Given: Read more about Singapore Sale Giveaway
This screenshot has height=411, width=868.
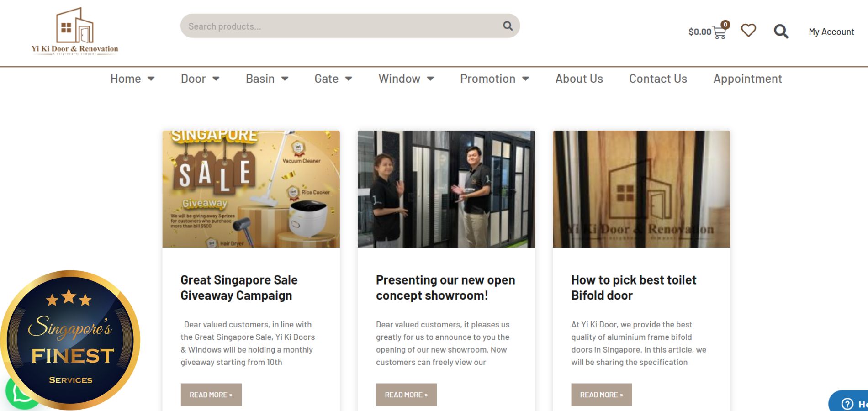Looking at the screenshot, I should [211, 395].
